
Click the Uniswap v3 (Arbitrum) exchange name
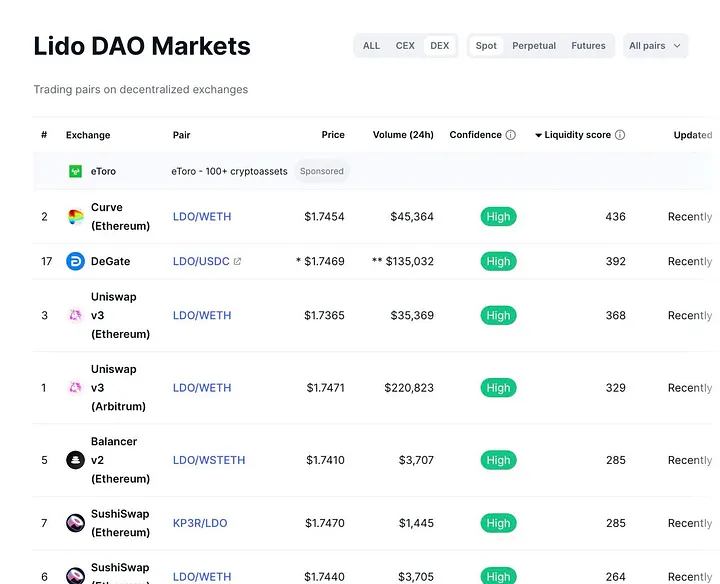(118, 388)
